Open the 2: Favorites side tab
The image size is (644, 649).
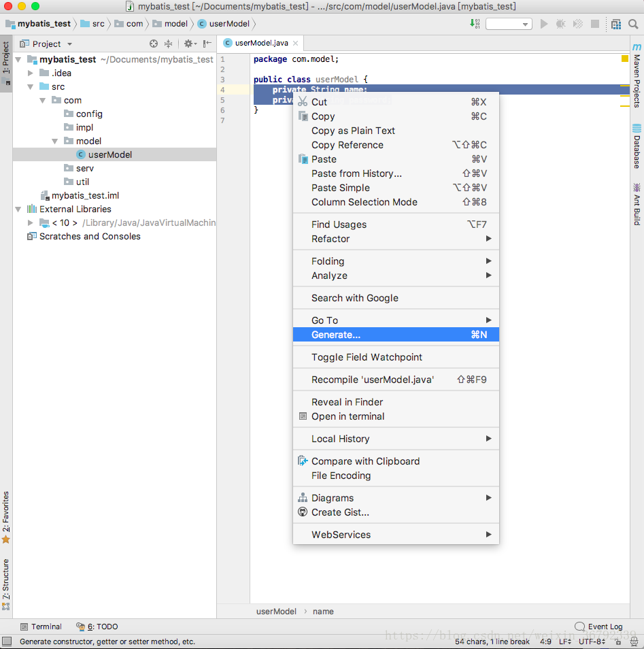click(x=6, y=518)
